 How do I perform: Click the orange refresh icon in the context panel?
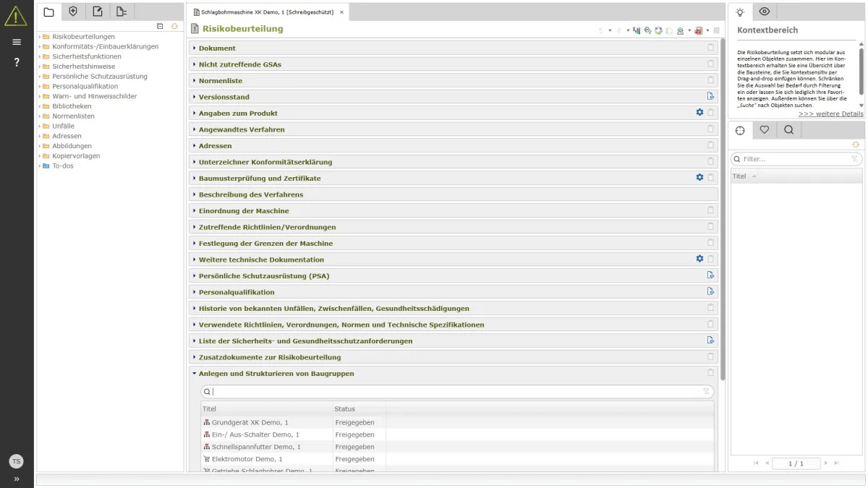click(x=855, y=145)
